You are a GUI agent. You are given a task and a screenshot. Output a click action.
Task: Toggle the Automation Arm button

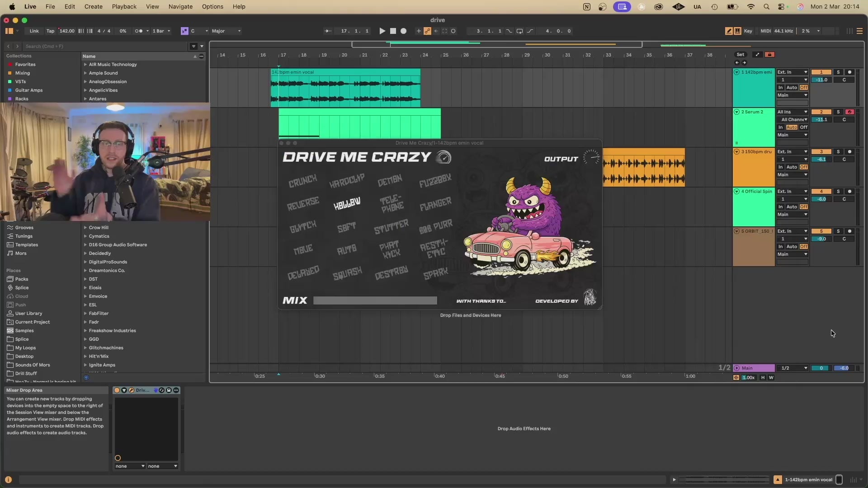427,31
